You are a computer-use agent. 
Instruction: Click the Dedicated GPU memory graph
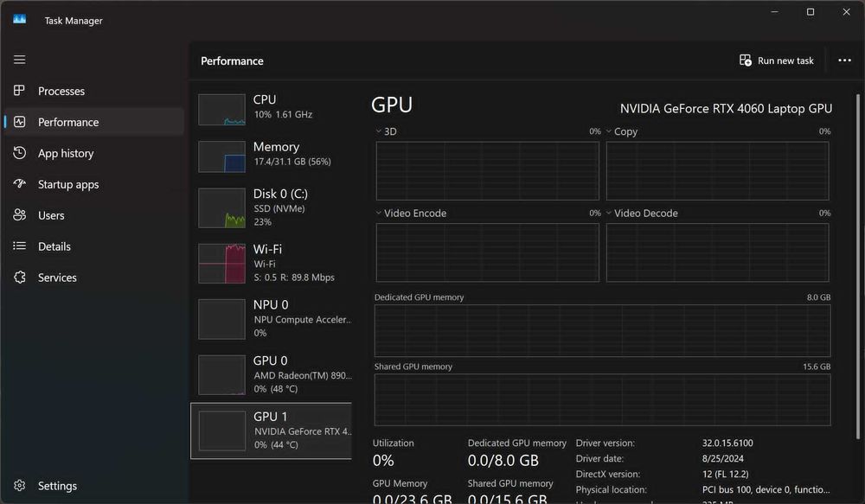[602, 331]
